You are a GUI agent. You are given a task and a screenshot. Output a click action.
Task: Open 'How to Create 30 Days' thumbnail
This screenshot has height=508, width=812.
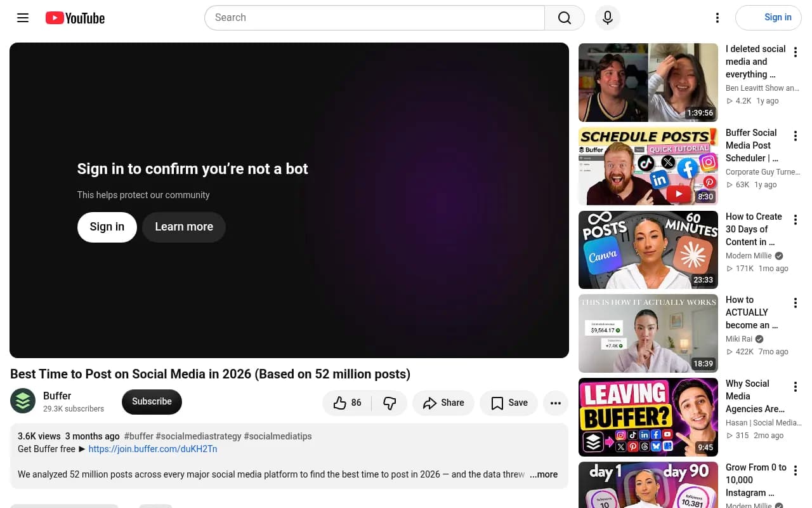[648, 250]
